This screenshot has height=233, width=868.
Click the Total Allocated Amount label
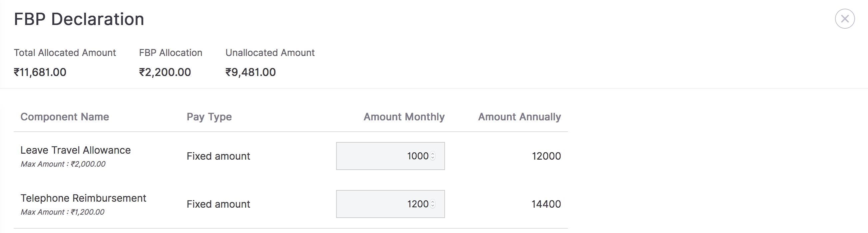65,53
